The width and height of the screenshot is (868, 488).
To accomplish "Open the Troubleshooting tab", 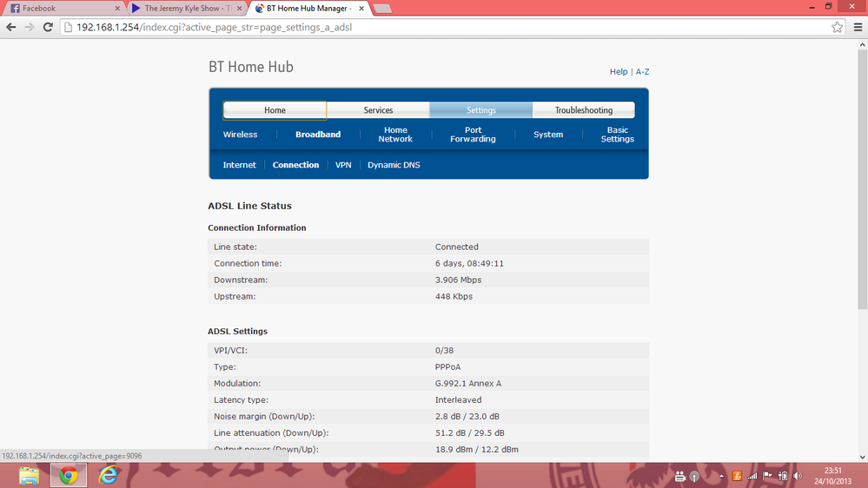I will click(x=584, y=110).
